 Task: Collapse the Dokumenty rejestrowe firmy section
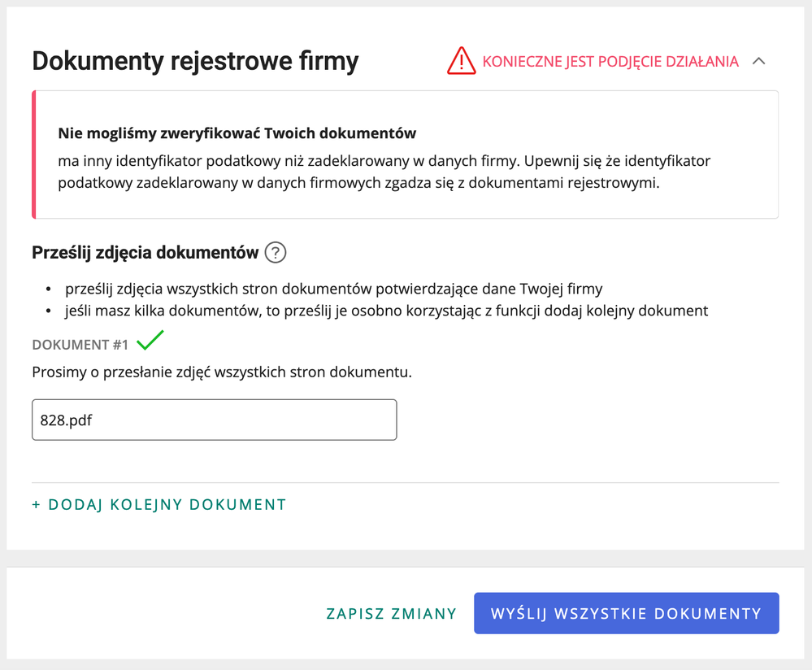[759, 61]
